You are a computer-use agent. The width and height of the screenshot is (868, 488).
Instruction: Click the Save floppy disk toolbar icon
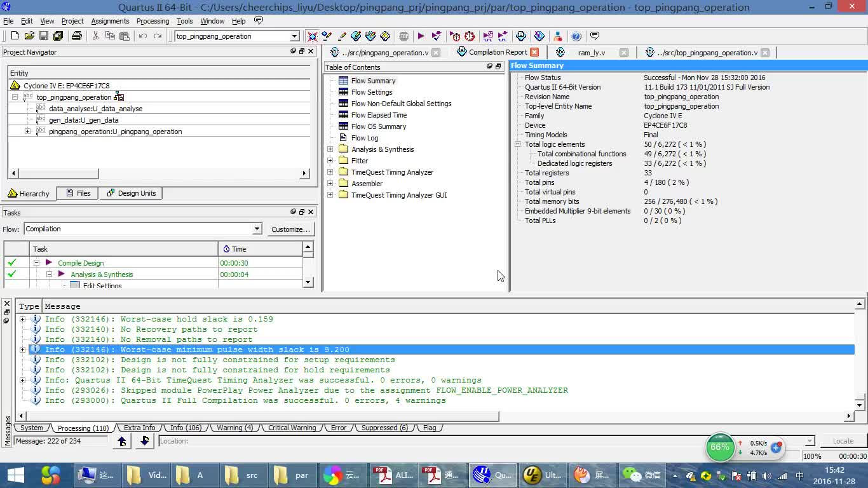click(x=44, y=36)
